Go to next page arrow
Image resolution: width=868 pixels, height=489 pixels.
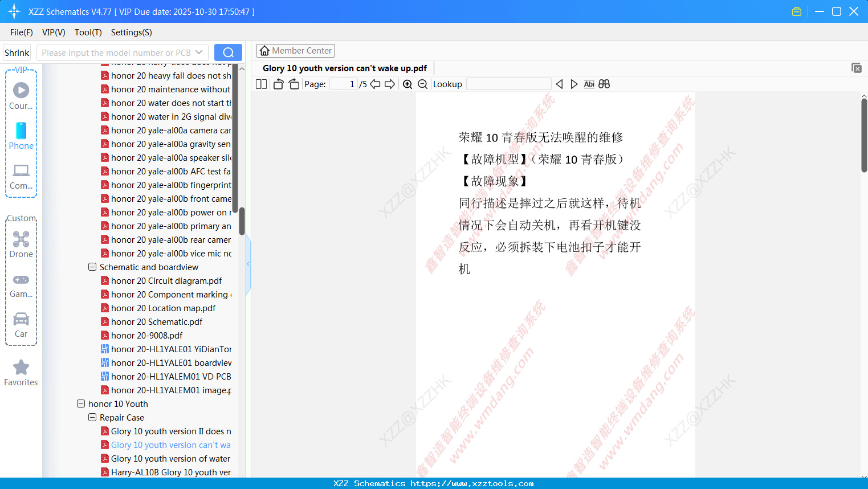pyautogui.click(x=390, y=84)
